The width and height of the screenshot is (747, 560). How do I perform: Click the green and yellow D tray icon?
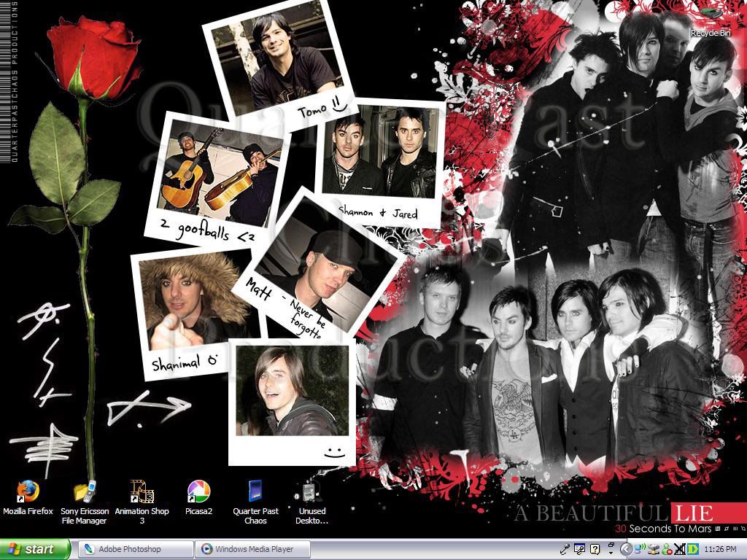click(693, 549)
